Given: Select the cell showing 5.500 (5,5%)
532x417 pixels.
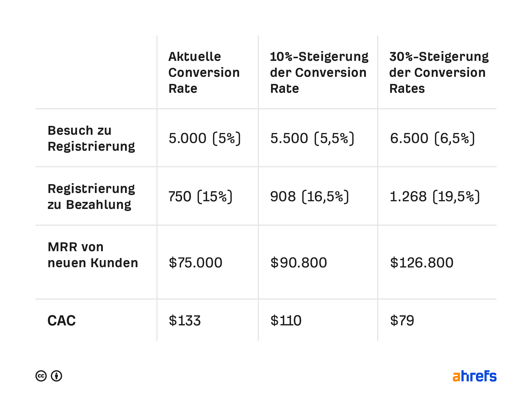Looking at the screenshot, I should point(312,138).
